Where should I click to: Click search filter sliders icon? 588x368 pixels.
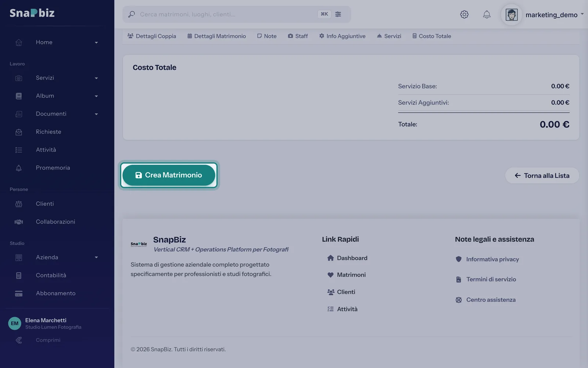coord(338,14)
